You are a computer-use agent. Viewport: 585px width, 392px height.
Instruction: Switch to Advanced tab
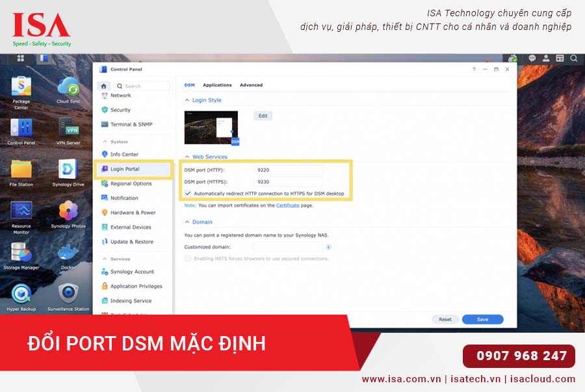[x=251, y=85]
